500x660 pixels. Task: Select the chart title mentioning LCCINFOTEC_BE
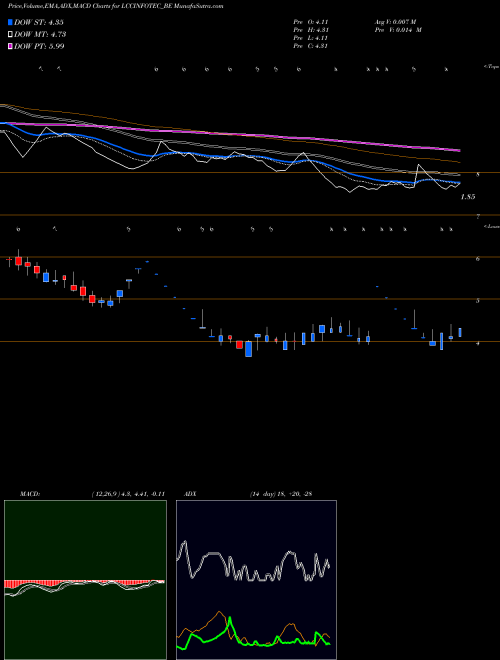(x=116, y=6)
